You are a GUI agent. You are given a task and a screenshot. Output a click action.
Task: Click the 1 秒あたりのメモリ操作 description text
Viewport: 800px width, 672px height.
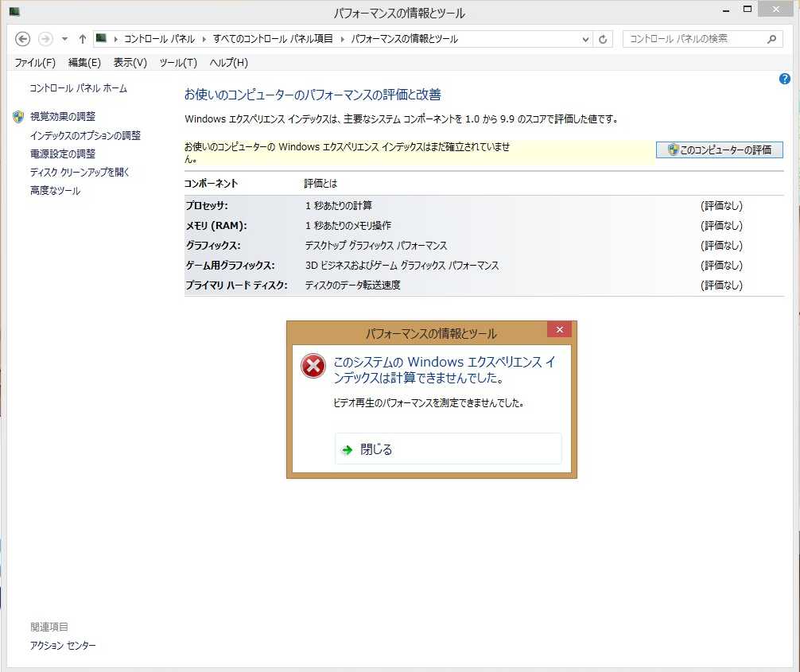click(348, 226)
